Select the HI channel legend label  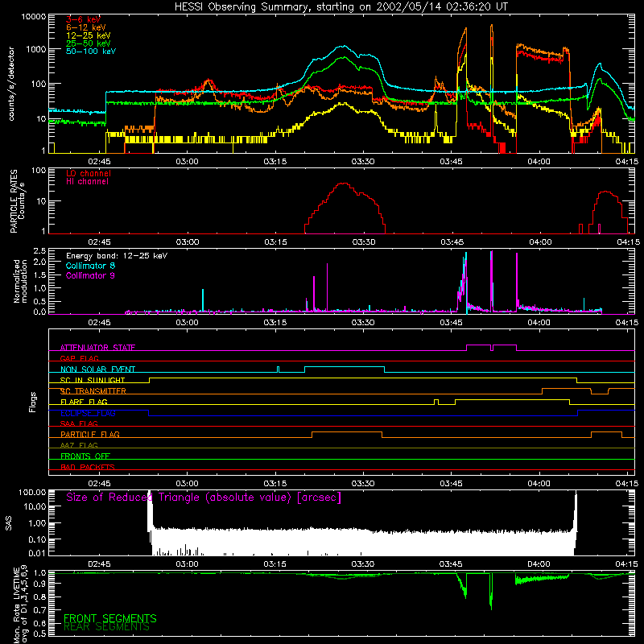(x=87, y=182)
